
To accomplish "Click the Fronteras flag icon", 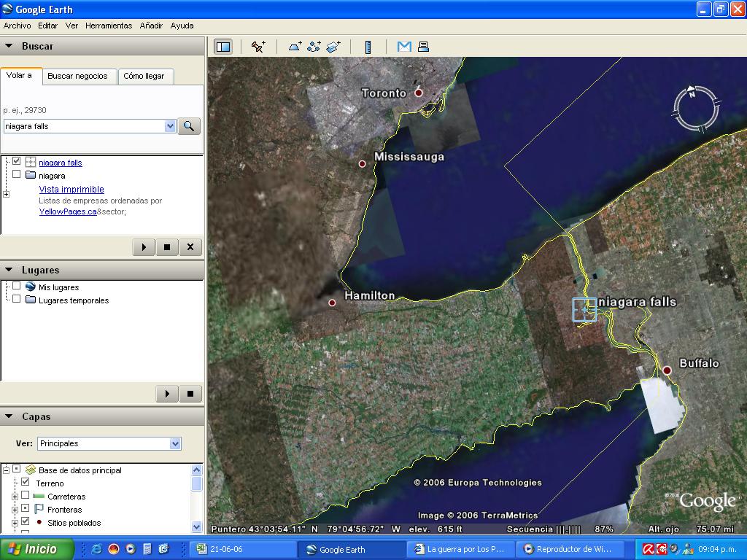I will coord(39,509).
